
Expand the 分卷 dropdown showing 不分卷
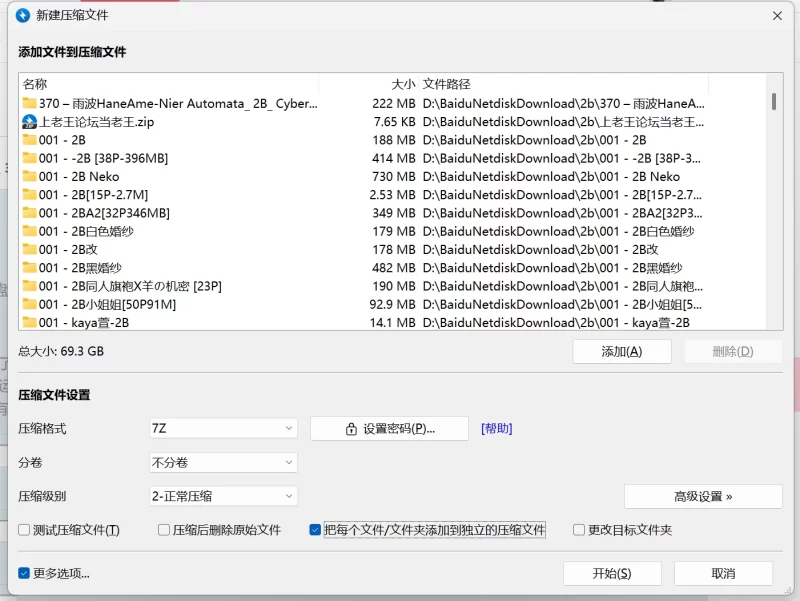coord(223,463)
